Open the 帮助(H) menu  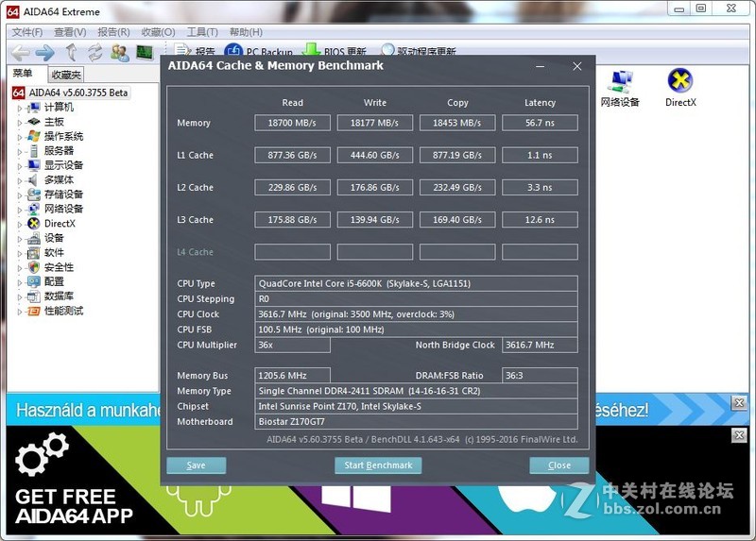coord(246,32)
